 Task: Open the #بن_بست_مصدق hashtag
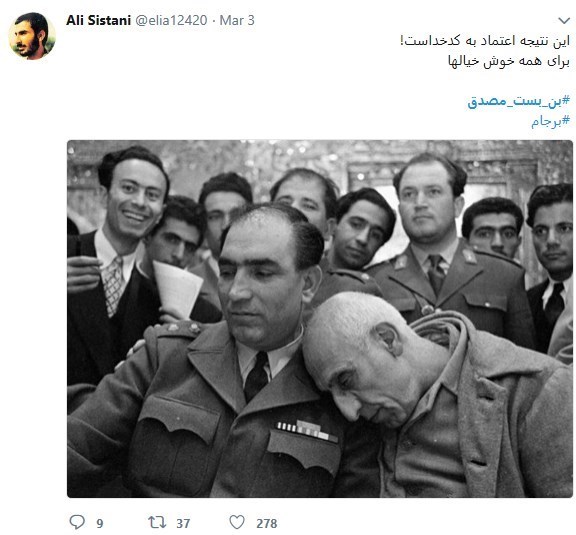tap(519, 101)
